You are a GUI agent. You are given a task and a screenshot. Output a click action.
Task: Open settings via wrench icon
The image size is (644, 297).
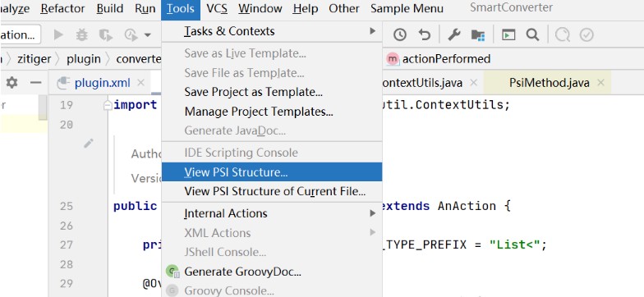click(453, 35)
